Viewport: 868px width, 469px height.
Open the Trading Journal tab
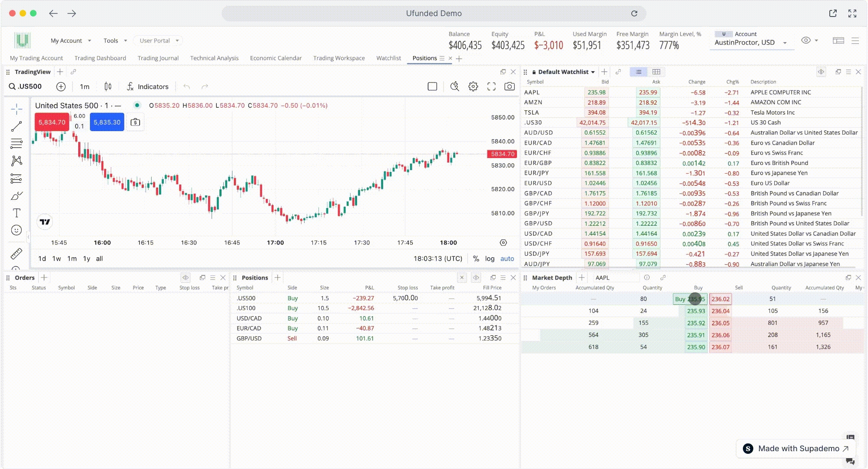pos(158,58)
